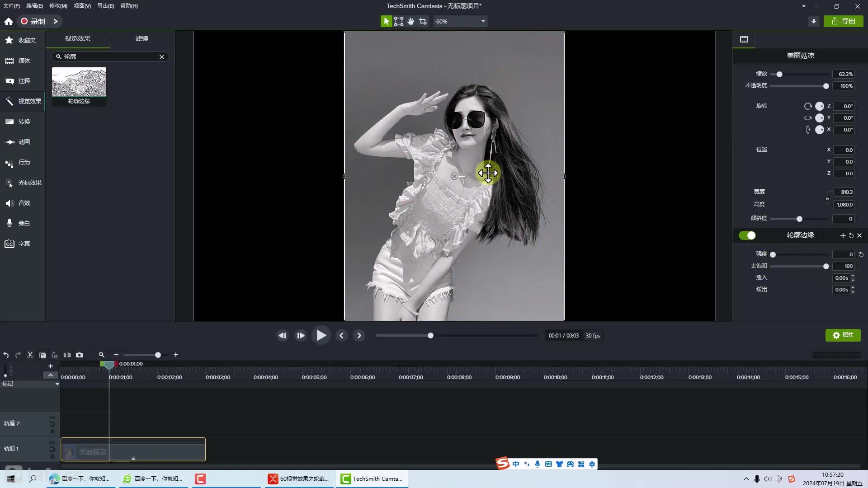Play the video preview
This screenshot has height=488, width=868.
pyautogui.click(x=321, y=336)
